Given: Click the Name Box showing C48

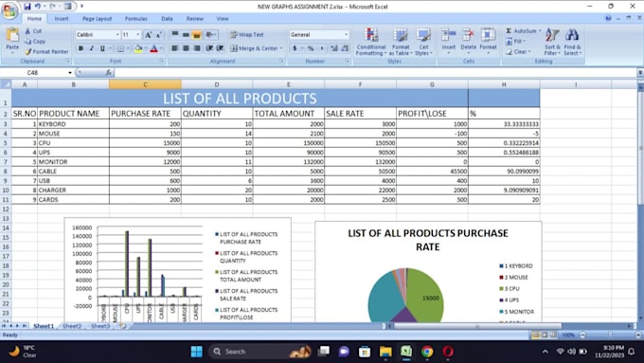Looking at the screenshot, I should tap(33, 73).
